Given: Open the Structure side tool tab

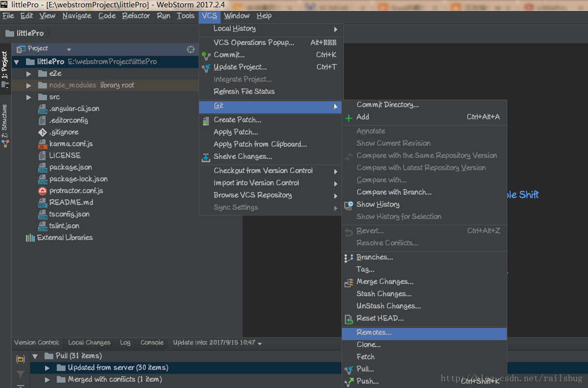Looking at the screenshot, I should 5,126.
